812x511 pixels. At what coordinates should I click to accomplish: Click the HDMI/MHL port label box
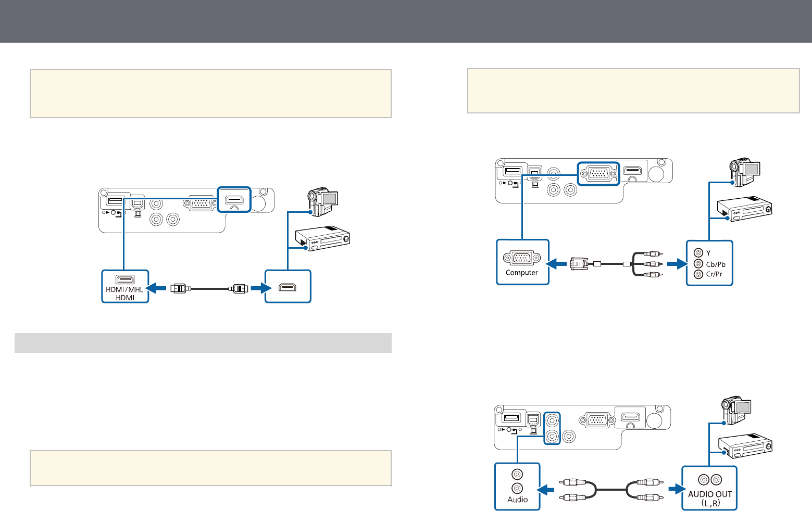pos(125,286)
